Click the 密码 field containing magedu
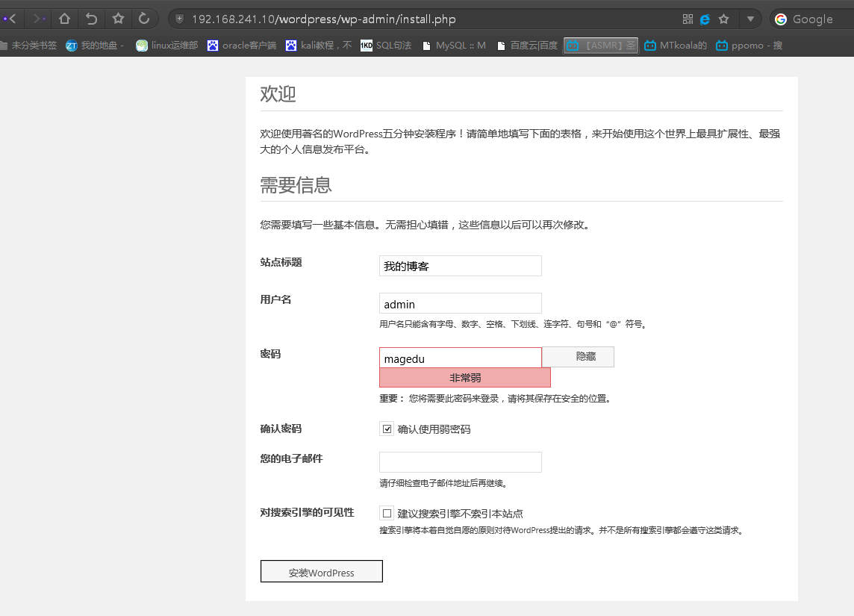This screenshot has width=854, height=616. click(x=461, y=358)
